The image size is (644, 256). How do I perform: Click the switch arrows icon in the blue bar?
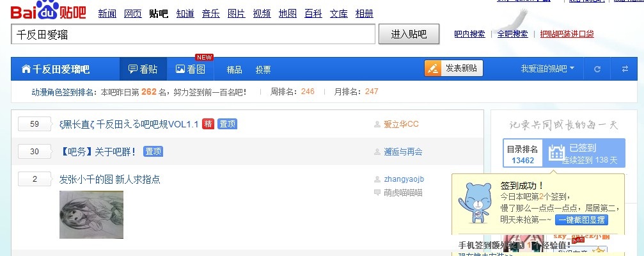625,69
